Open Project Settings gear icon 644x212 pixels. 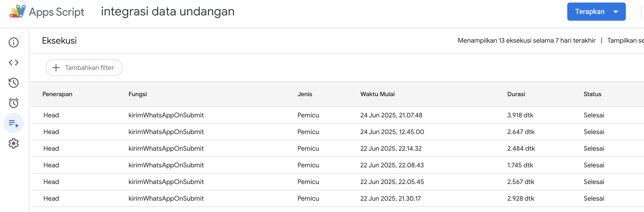coord(14,143)
